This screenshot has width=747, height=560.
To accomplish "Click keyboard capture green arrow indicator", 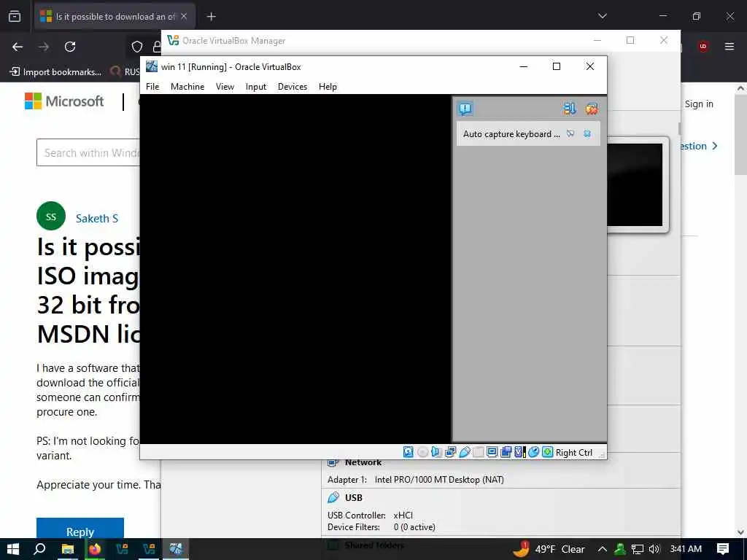I will pos(547,452).
